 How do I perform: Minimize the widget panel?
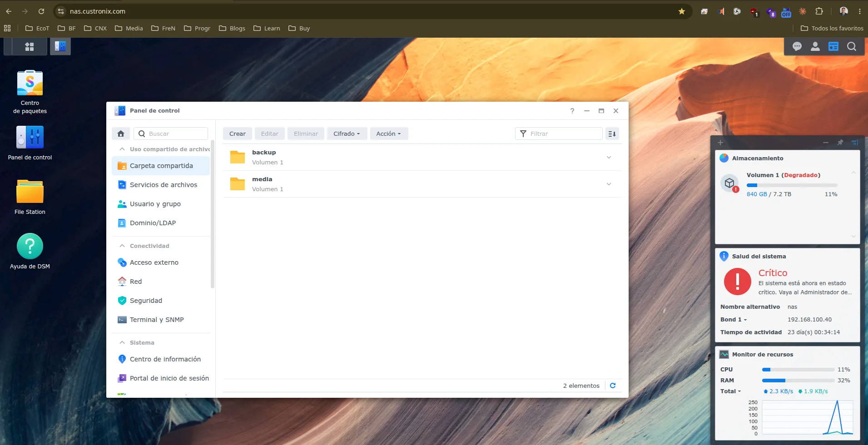(x=826, y=143)
